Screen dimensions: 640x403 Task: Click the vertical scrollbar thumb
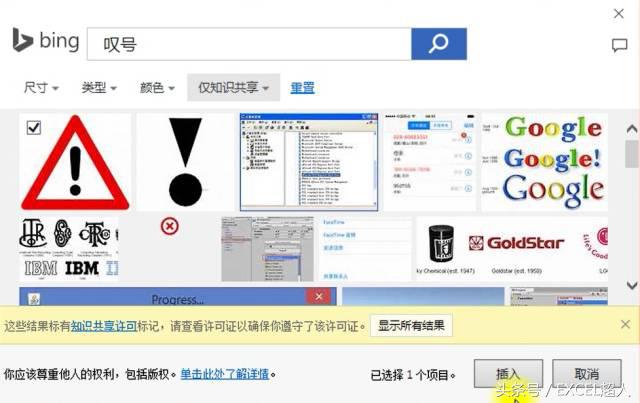[632, 154]
